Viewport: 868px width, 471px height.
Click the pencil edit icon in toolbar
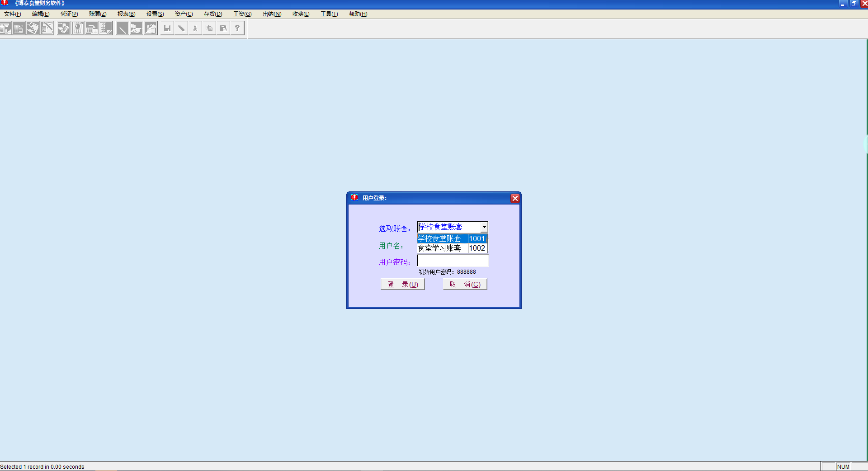tap(181, 28)
